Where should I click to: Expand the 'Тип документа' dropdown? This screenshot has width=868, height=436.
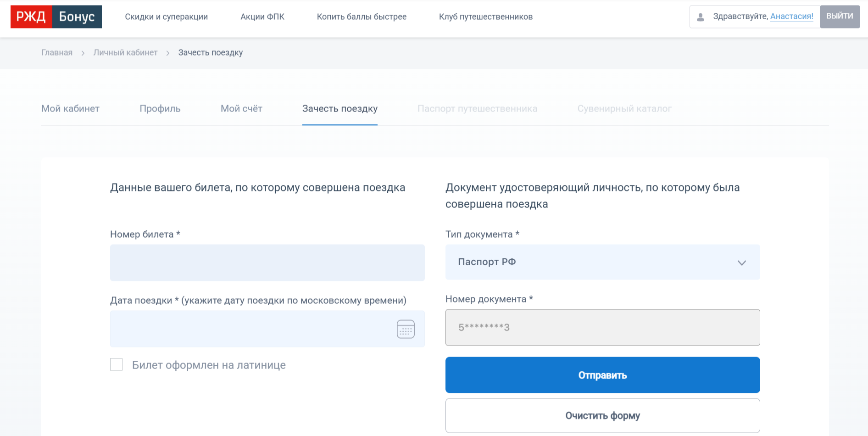pos(602,262)
